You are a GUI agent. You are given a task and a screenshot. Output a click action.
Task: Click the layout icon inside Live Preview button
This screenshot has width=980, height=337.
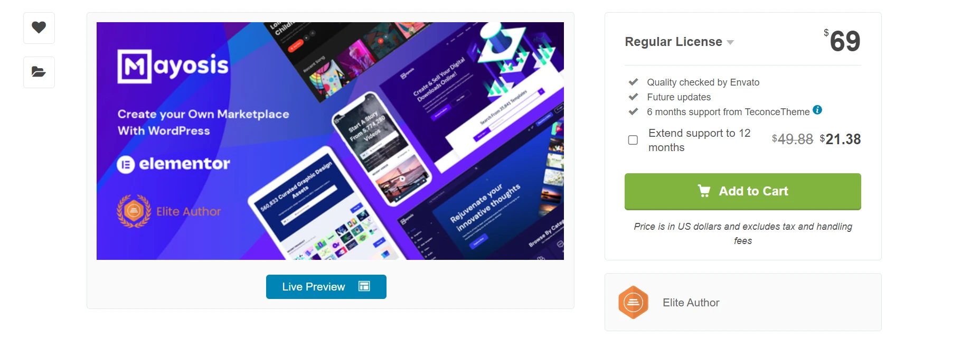(364, 286)
